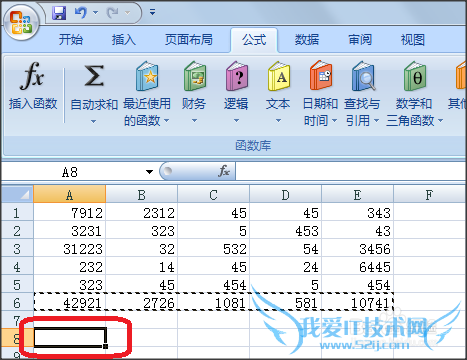Screen dimensions: 467x360
Task: Switch to the 页面布局 tab
Action: tap(189, 40)
